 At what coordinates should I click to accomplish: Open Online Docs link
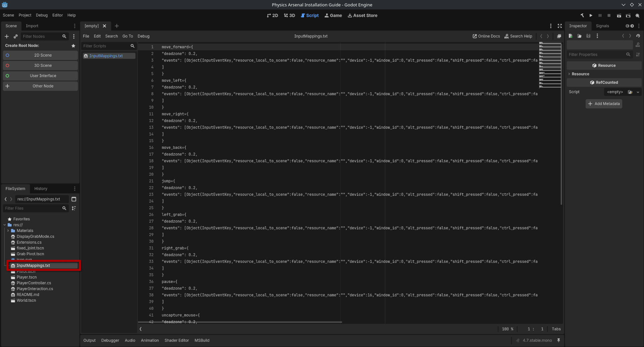tap(486, 36)
